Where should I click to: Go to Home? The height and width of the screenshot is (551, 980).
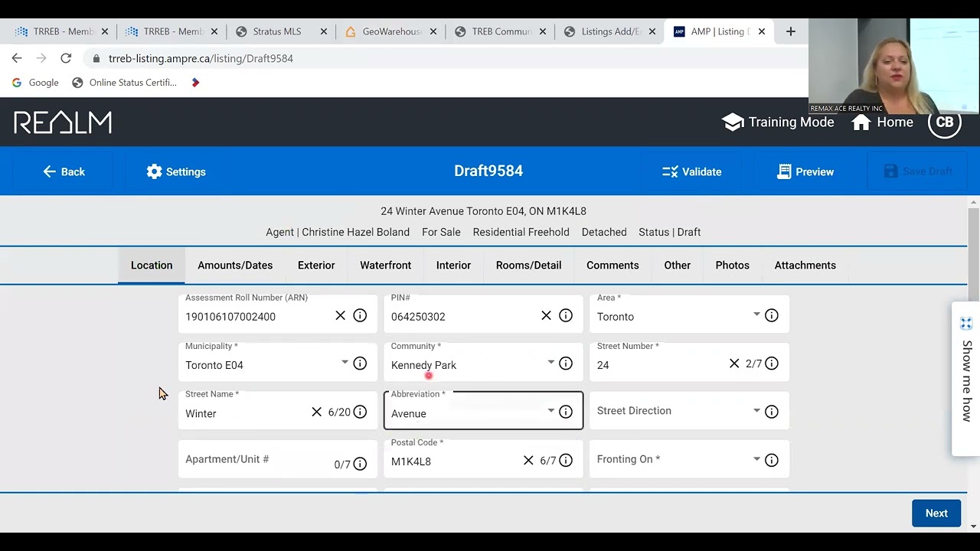pyautogui.click(x=882, y=122)
